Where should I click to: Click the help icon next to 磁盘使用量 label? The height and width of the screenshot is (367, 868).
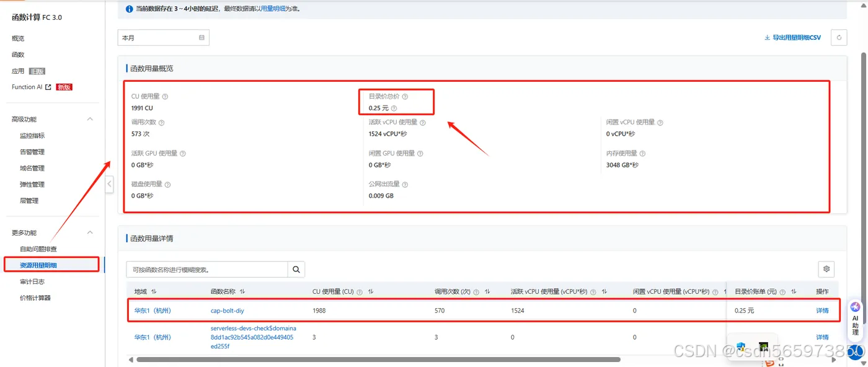pos(168,185)
